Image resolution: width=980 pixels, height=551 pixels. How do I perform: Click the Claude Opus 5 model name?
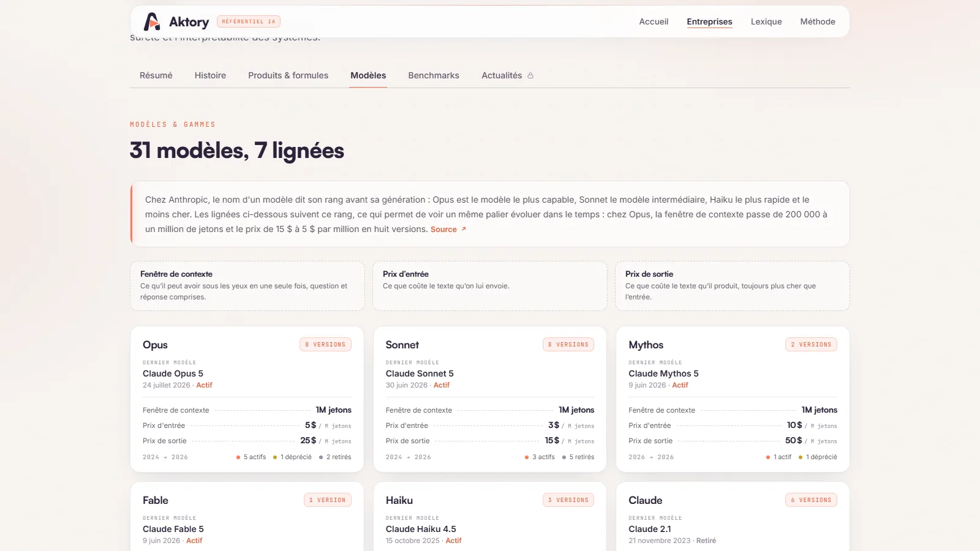coord(173,373)
